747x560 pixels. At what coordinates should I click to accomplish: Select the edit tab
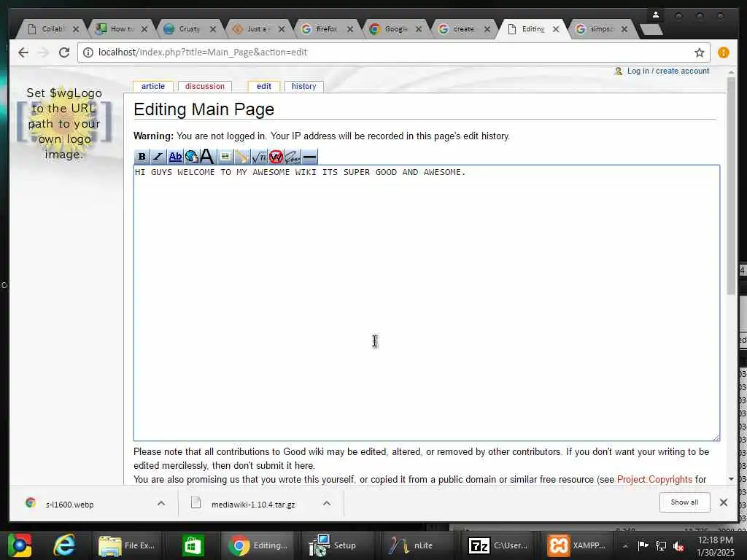coord(264,86)
